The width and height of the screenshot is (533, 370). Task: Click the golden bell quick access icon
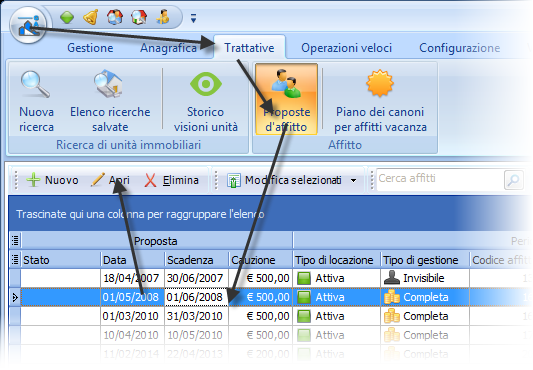tap(91, 17)
